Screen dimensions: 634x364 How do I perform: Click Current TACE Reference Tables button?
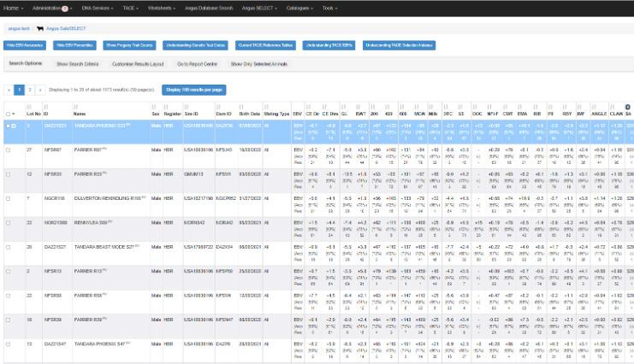point(265,45)
